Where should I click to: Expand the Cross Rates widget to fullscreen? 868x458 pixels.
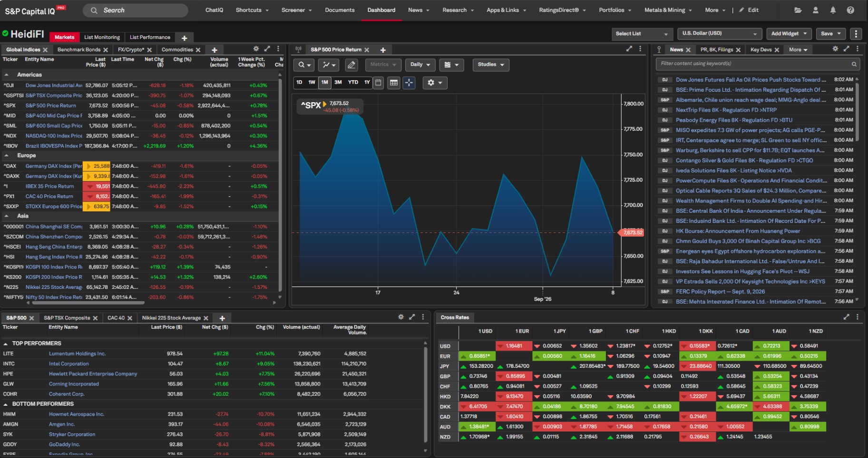pos(847,317)
